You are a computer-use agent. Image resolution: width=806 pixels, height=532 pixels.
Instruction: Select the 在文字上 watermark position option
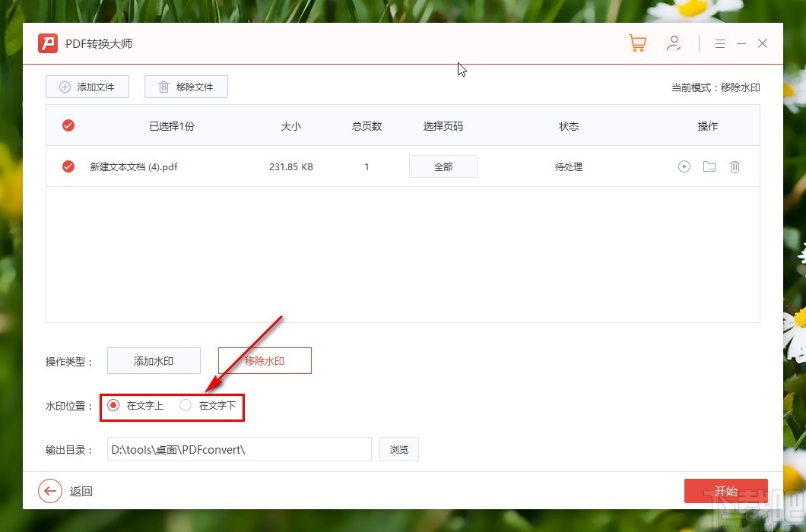[115, 407]
